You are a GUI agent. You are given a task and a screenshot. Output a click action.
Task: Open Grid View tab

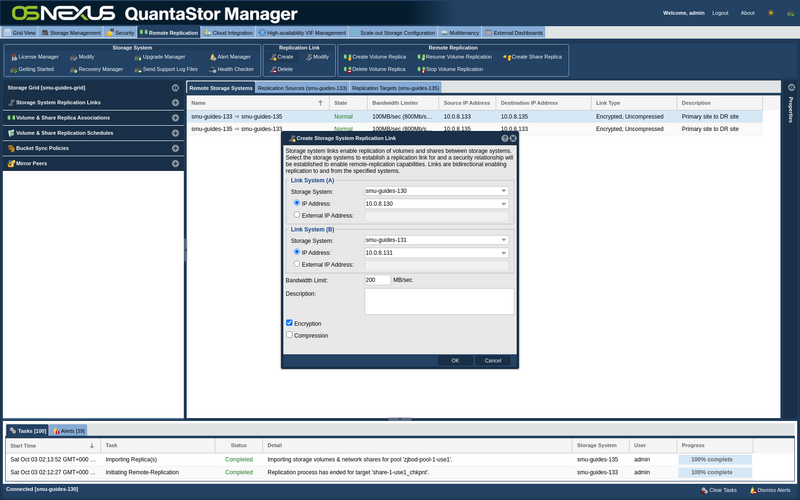tap(19, 33)
